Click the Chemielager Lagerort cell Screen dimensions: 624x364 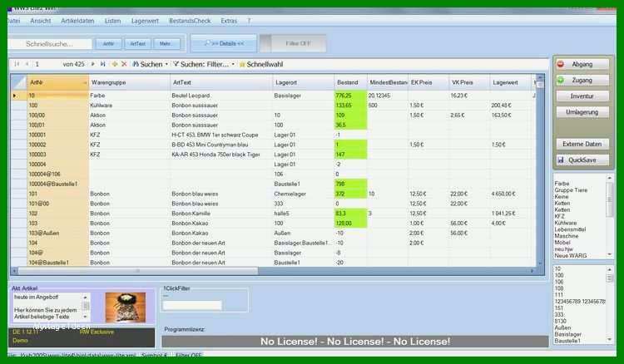[x=303, y=194]
